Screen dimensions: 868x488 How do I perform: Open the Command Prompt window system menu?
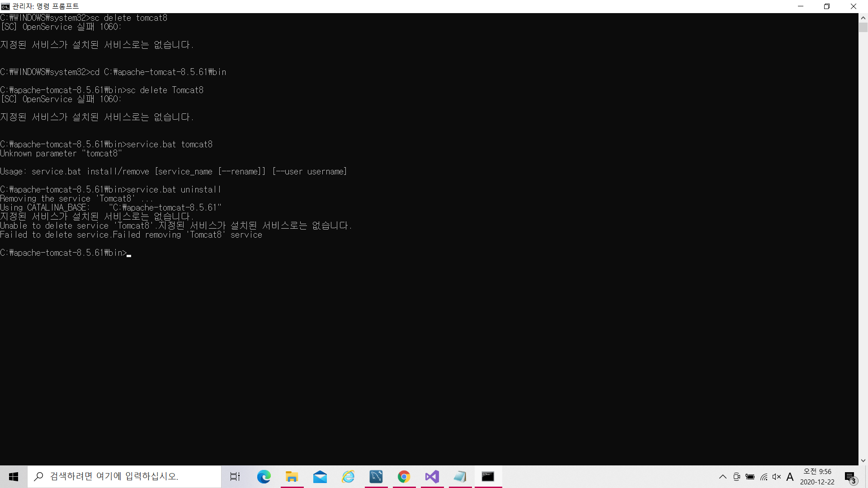[5, 6]
